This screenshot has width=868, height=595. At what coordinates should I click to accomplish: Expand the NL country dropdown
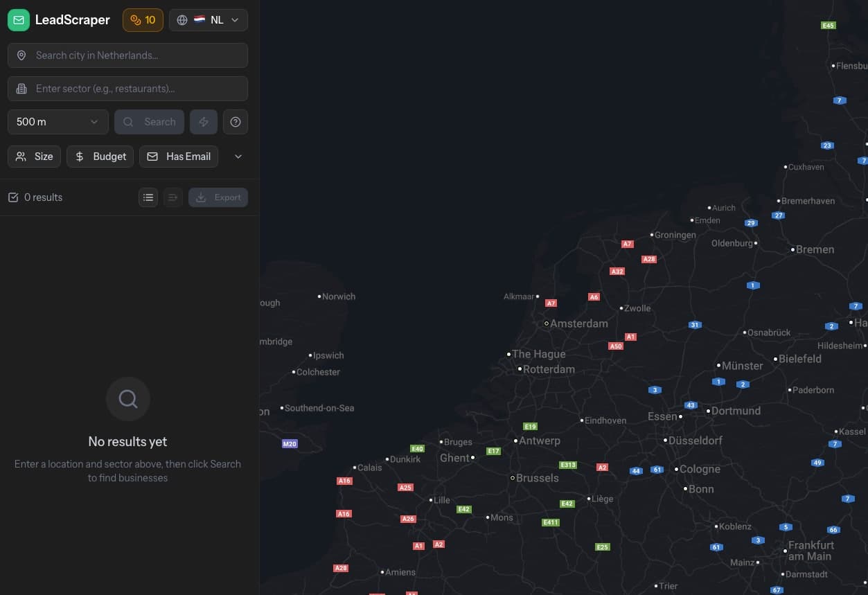[x=234, y=19]
